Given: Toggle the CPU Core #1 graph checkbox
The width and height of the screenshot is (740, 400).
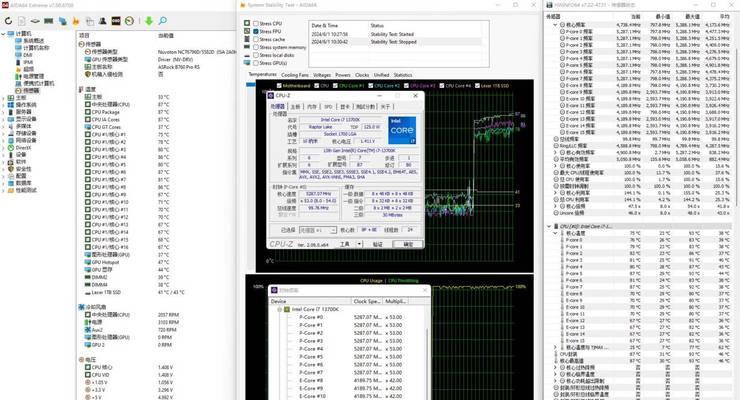Looking at the screenshot, I should (335, 85).
